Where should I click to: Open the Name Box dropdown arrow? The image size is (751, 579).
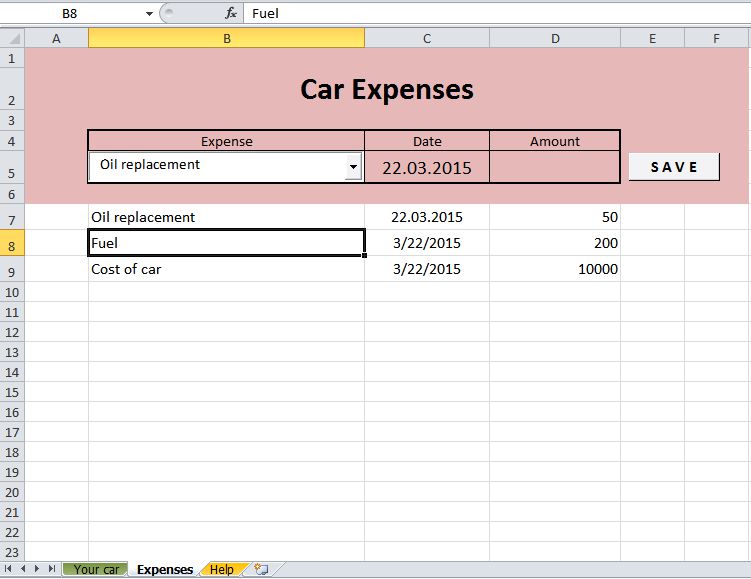pos(149,14)
